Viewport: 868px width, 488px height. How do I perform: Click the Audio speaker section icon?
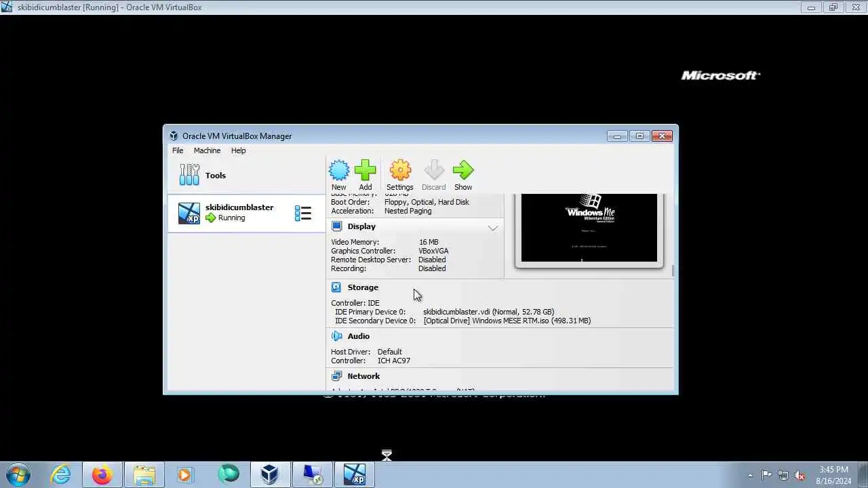pos(336,336)
